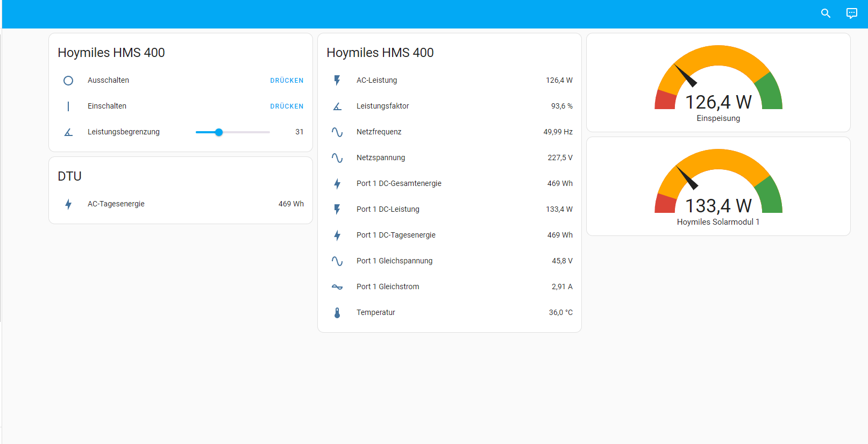868x444 pixels.
Task: Click the DTU card title
Action: [x=69, y=176]
